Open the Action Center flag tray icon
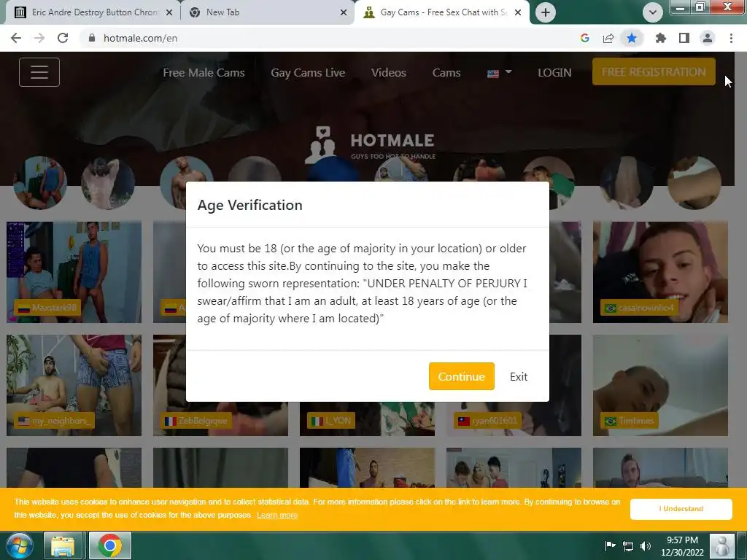The width and height of the screenshot is (747, 560). tap(610, 545)
